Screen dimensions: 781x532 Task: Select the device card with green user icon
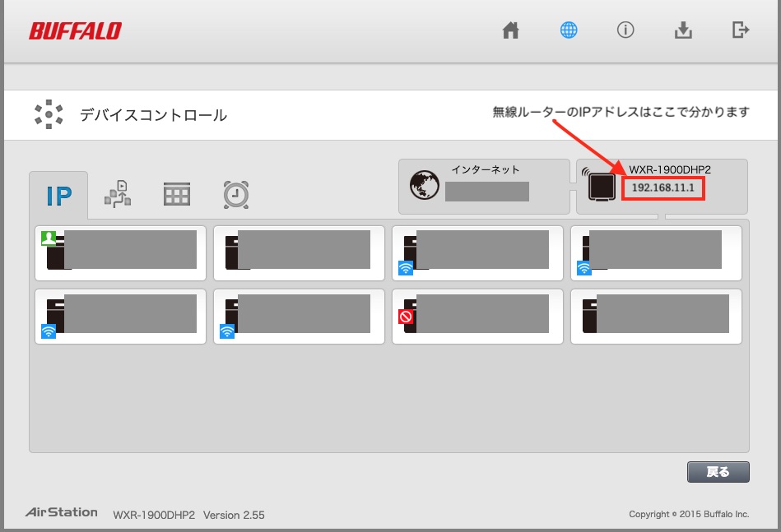click(120, 252)
